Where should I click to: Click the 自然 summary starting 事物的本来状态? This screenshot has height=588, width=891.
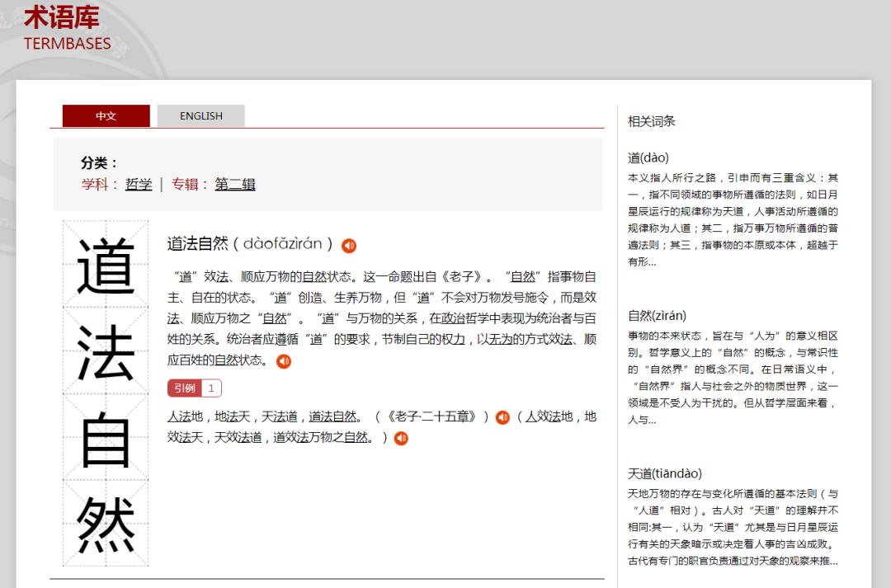[733, 378]
